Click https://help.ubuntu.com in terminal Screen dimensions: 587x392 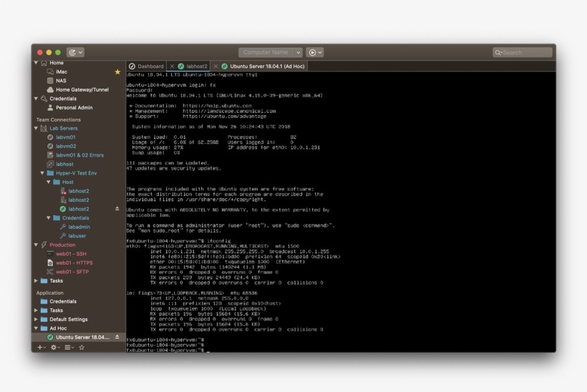coord(217,106)
